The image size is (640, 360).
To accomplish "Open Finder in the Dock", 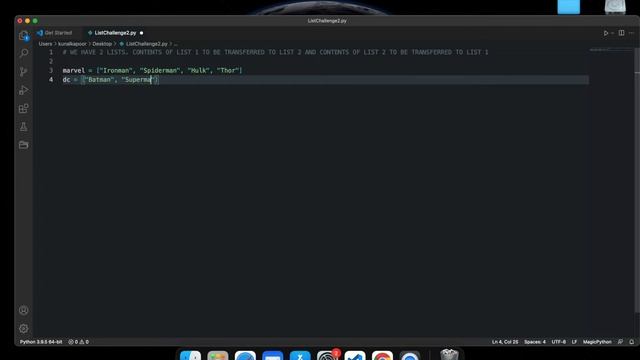I will coord(191,356).
